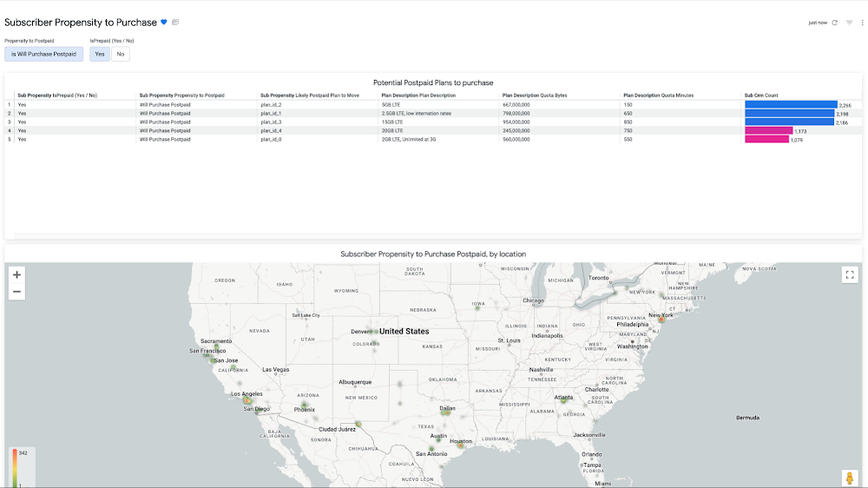Click the pink bar for count 1,079
The height and width of the screenshot is (488, 868).
(766, 140)
